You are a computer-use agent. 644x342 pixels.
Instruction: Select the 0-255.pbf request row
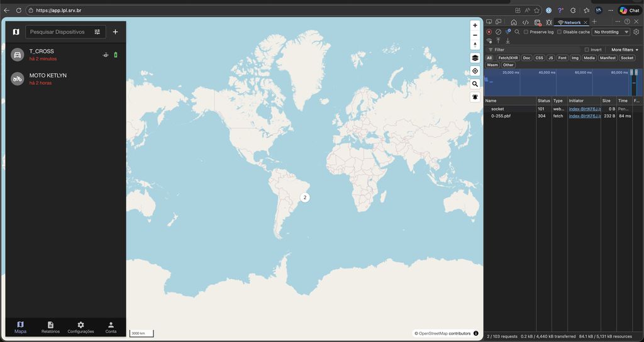[562, 116]
